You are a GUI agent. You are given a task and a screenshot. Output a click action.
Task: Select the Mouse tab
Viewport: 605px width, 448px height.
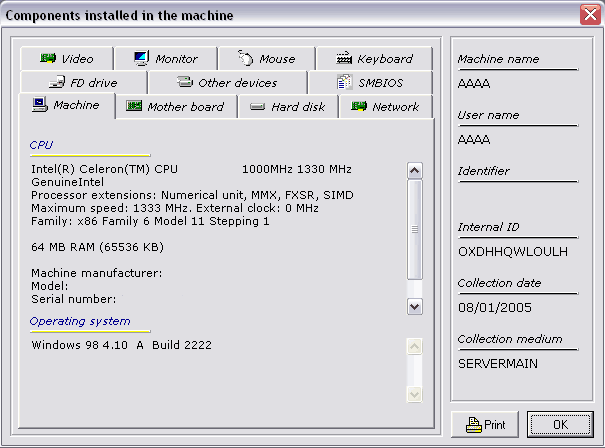[267, 59]
